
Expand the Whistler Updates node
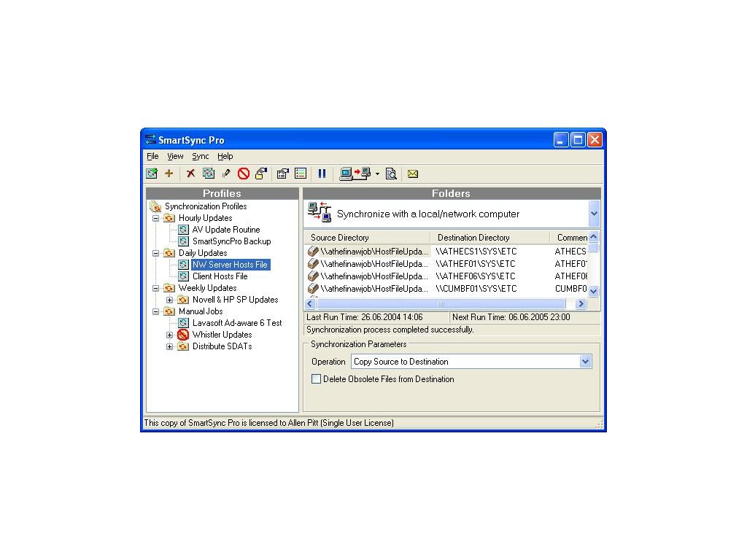click(169, 335)
